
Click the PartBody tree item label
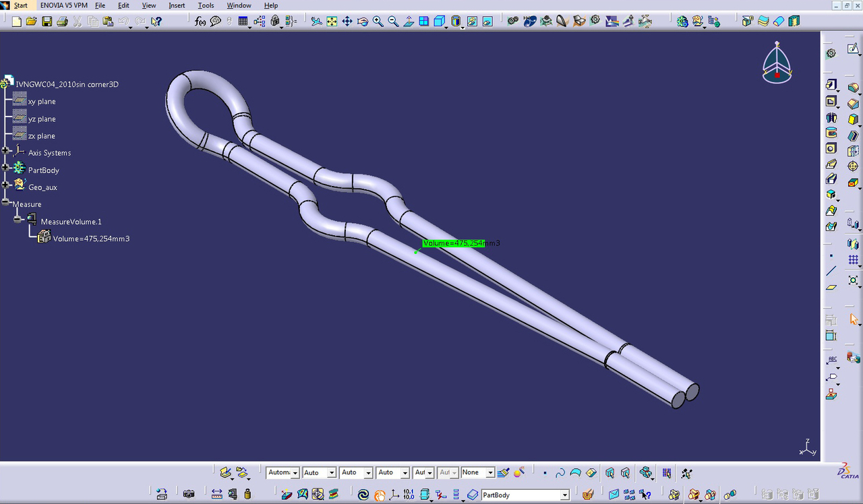click(x=44, y=170)
